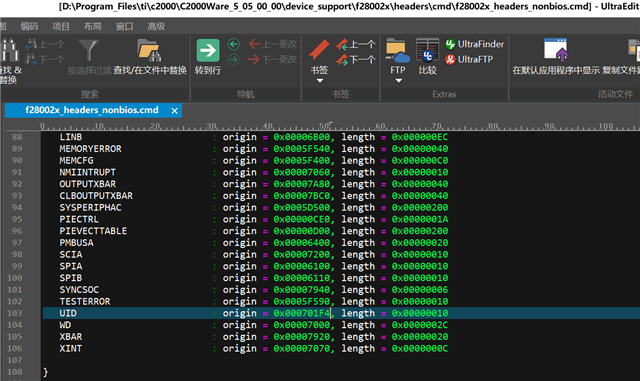This screenshot has width=640, height=381.
Task: Open the 编码 menu tab
Action: coord(29,27)
